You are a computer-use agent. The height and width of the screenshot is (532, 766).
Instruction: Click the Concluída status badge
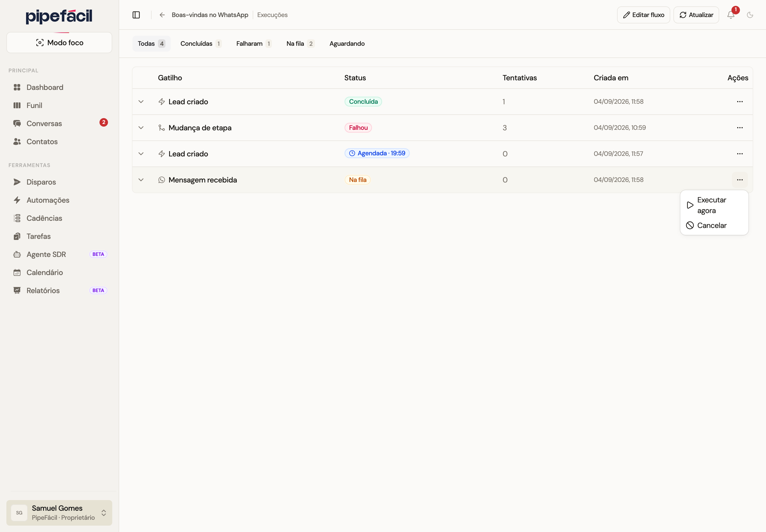click(x=363, y=102)
